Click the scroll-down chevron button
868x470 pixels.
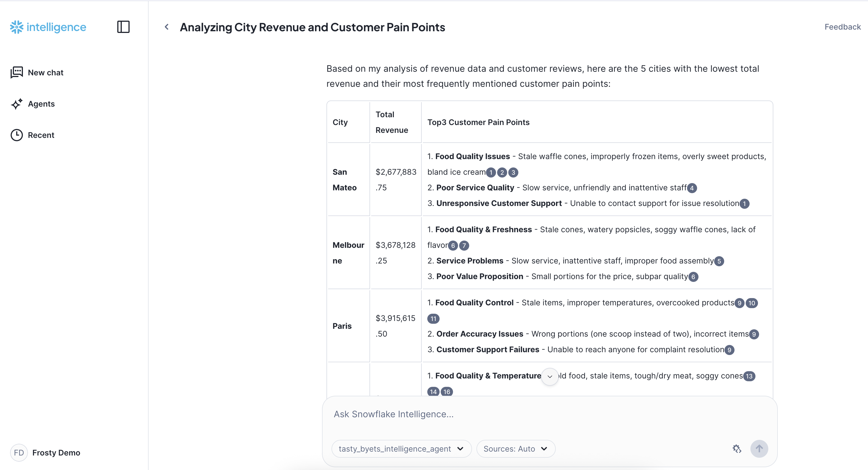click(550, 377)
